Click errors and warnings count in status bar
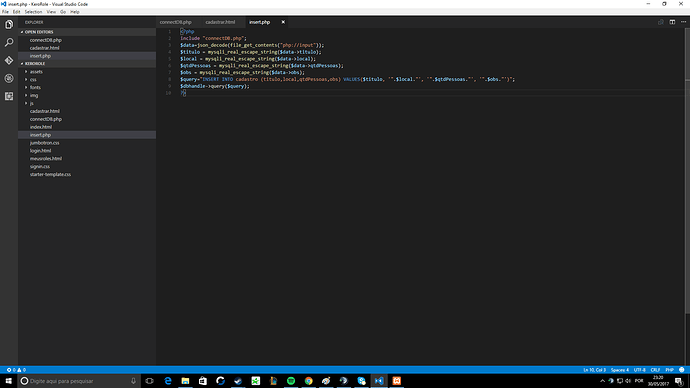 click(x=16, y=370)
